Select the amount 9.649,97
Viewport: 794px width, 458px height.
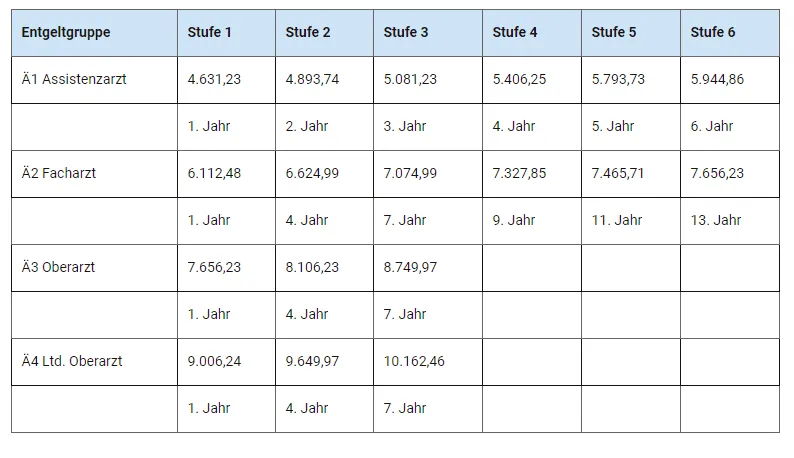pos(312,361)
